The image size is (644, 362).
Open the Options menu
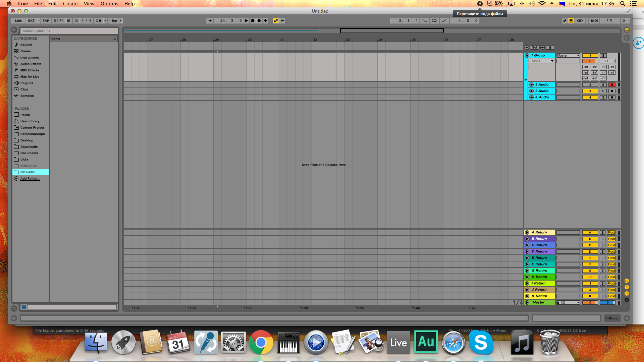pyautogui.click(x=109, y=4)
